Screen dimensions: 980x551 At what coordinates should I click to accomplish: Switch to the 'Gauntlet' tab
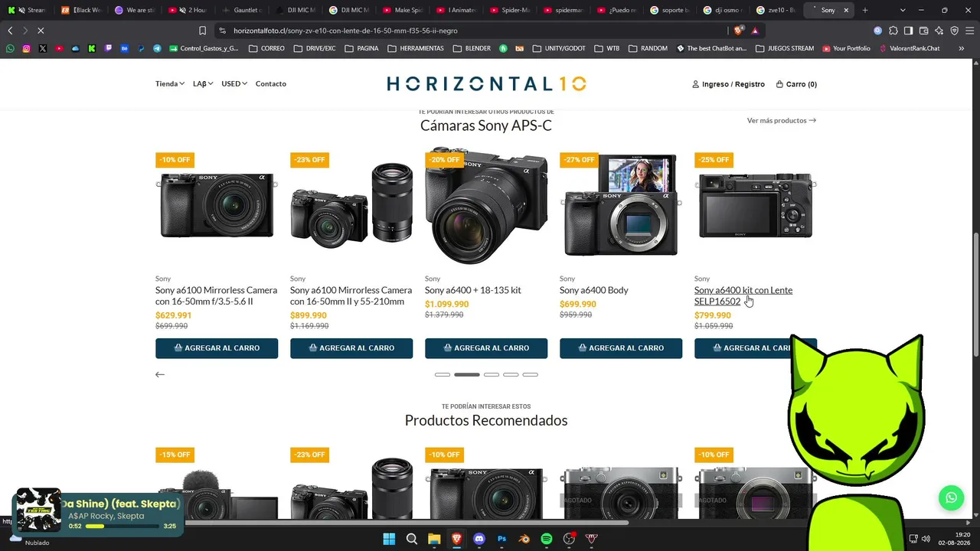coord(242,10)
